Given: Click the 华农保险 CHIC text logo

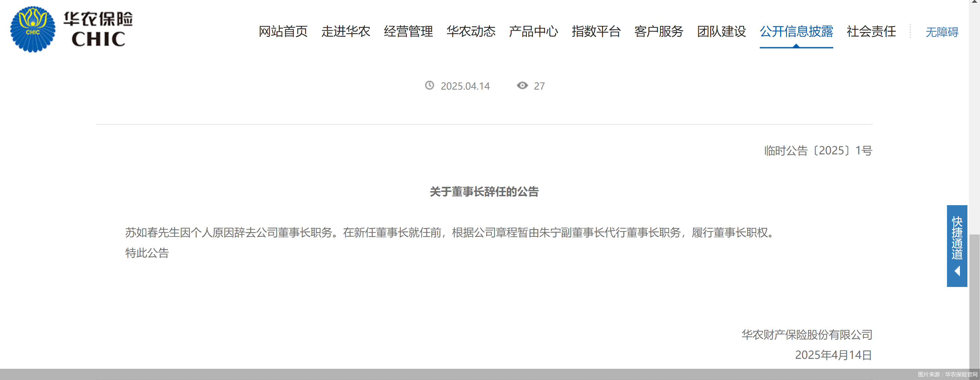Looking at the screenshot, I should pyautogui.click(x=98, y=29).
